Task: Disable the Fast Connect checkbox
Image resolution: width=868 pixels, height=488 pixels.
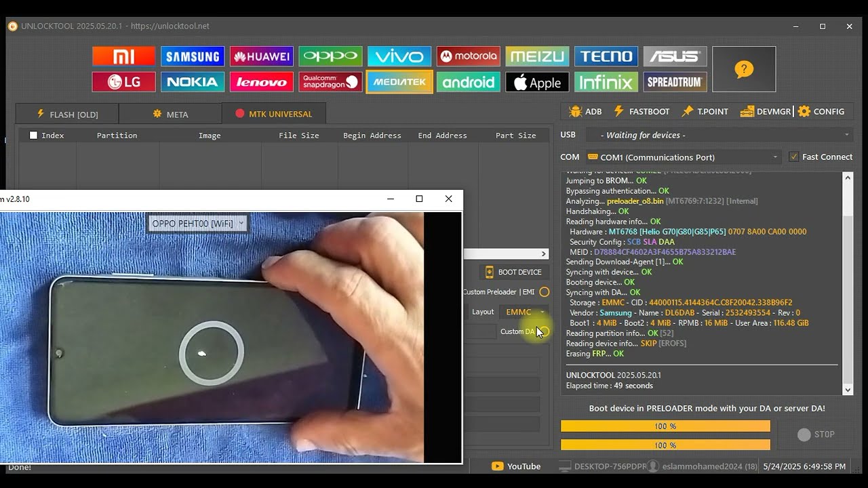Action: click(x=794, y=157)
